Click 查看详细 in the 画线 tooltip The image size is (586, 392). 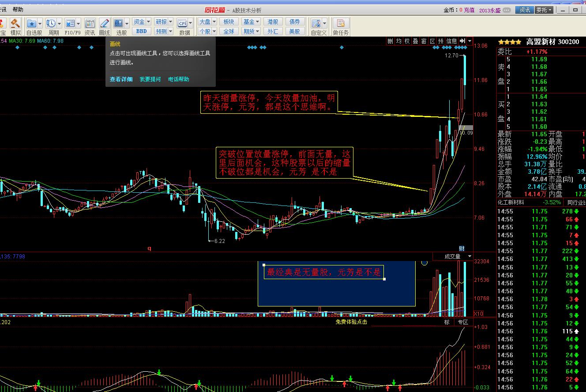pos(121,79)
